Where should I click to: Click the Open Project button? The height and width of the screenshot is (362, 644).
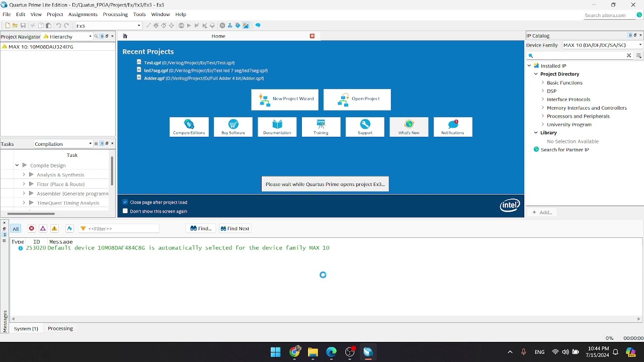point(357,100)
